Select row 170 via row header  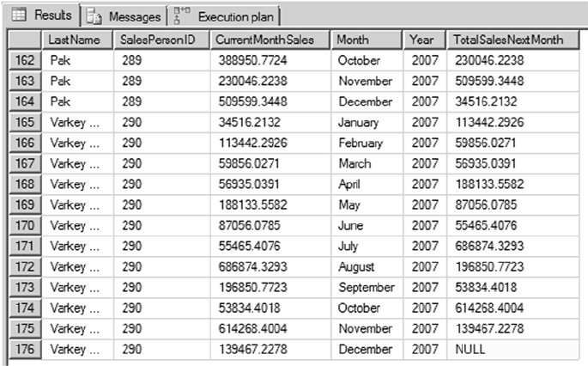point(24,226)
